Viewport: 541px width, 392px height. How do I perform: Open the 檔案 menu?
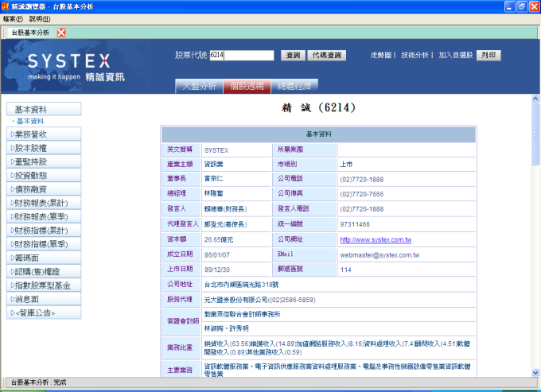pyautogui.click(x=13, y=19)
